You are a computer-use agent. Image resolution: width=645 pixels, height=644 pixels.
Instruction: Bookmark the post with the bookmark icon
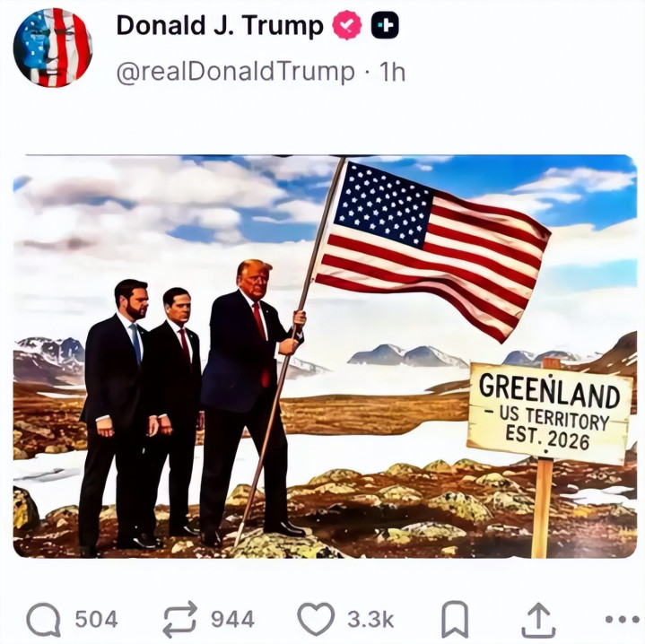click(455, 619)
